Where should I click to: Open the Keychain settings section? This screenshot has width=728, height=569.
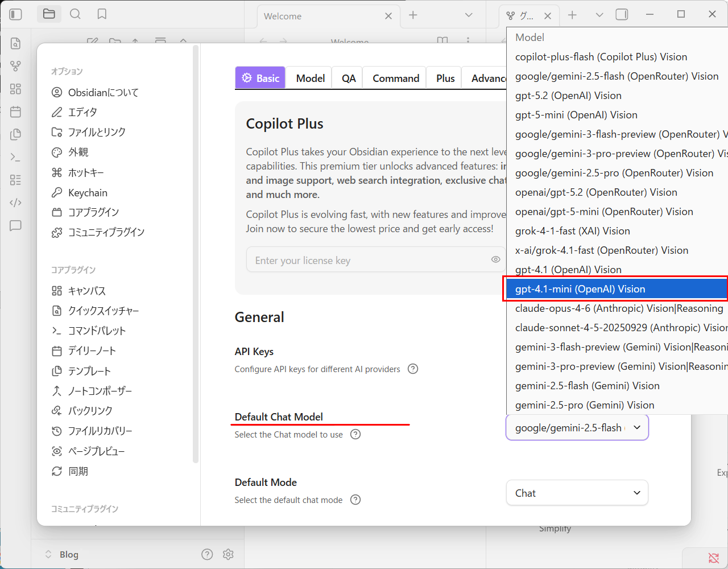pos(88,193)
